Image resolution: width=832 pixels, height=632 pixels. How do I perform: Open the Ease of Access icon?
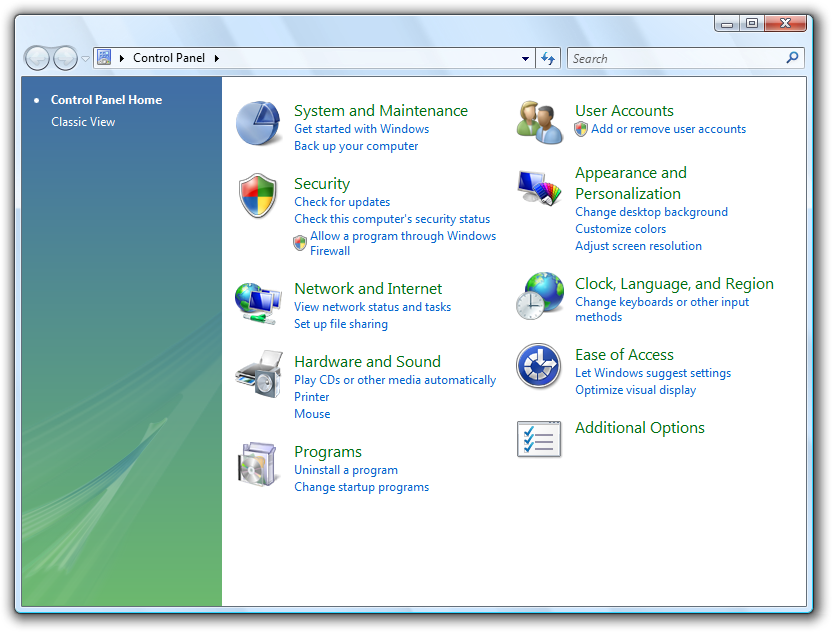(540, 367)
